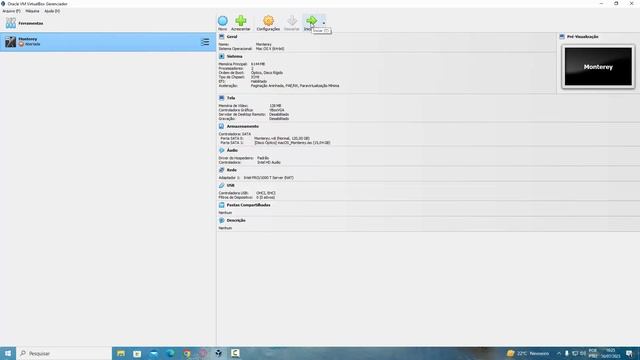Open the Máquina menu
640x360 pixels.
point(32,11)
